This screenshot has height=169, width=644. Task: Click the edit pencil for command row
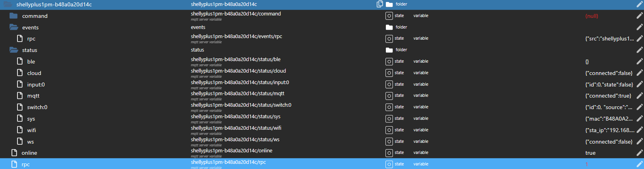[640, 16]
